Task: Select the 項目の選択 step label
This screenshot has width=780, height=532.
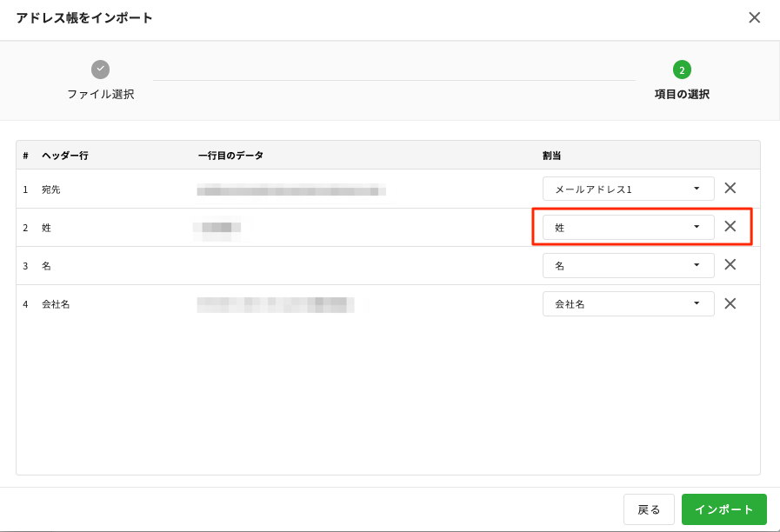Action: point(682,94)
